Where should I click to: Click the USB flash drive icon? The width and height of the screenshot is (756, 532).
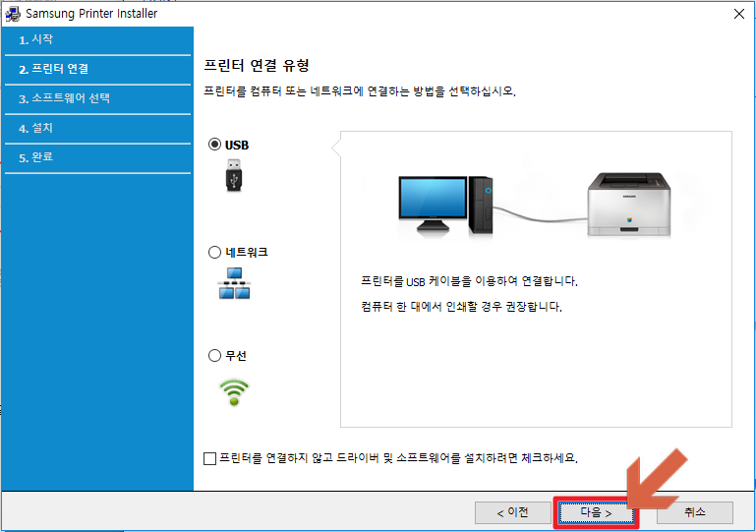[234, 176]
